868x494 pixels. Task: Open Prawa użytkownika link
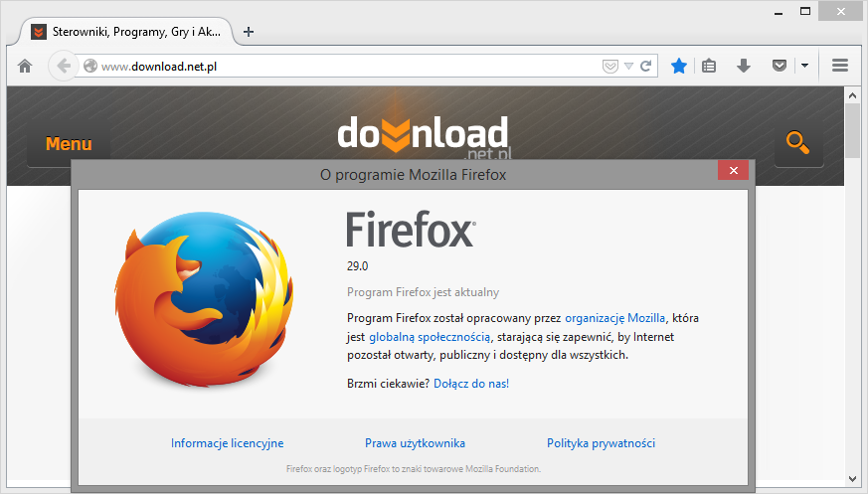coord(415,443)
